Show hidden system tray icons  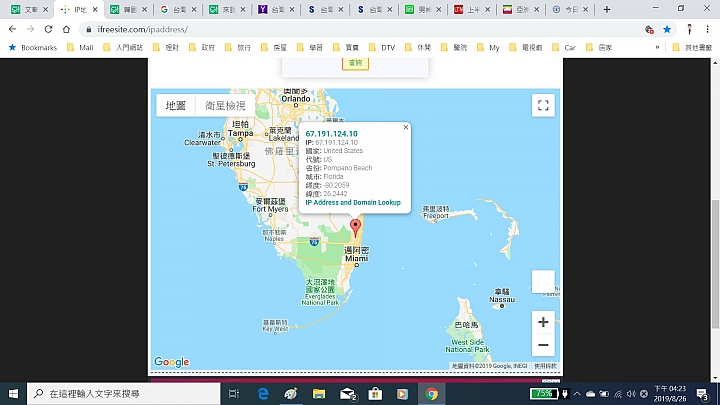pyautogui.click(x=577, y=394)
